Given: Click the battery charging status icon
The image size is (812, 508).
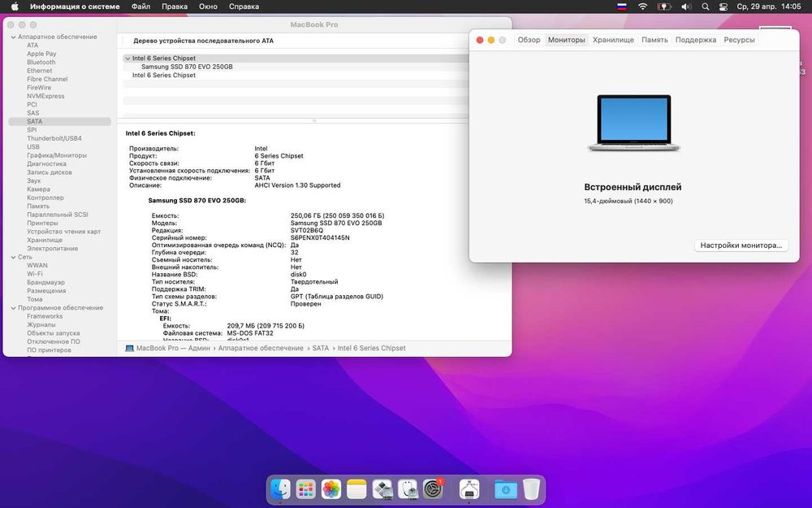Looking at the screenshot, I should coord(664,7).
